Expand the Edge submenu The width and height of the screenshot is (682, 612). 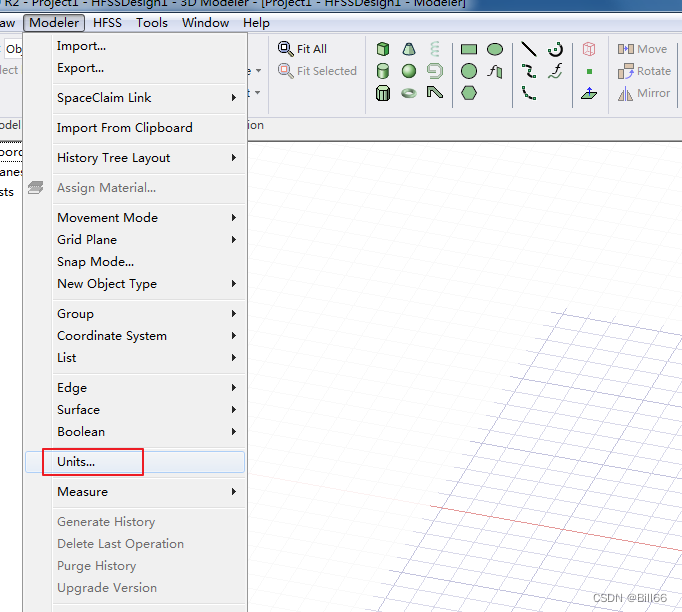[x=135, y=388]
